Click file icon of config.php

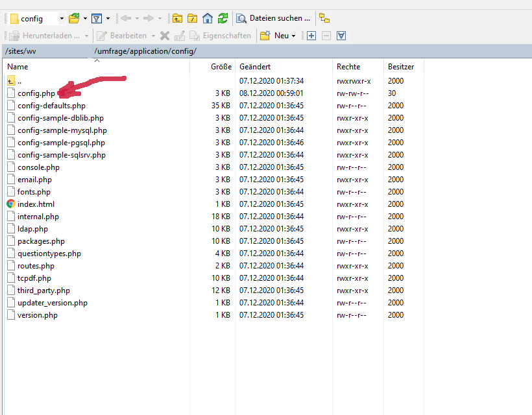[x=11, y=93]
